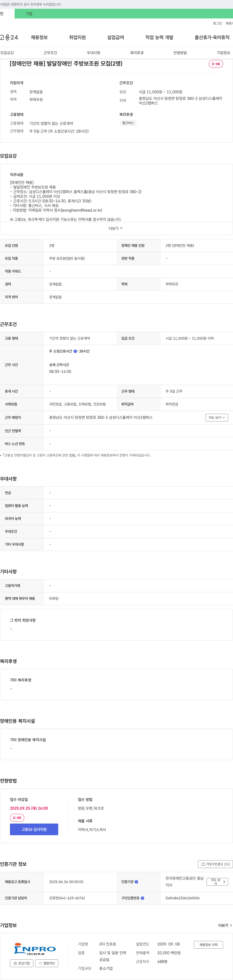Click the help icon next to 인증기관
Screen dimensions: 233x980
click(x=136, y=882)
